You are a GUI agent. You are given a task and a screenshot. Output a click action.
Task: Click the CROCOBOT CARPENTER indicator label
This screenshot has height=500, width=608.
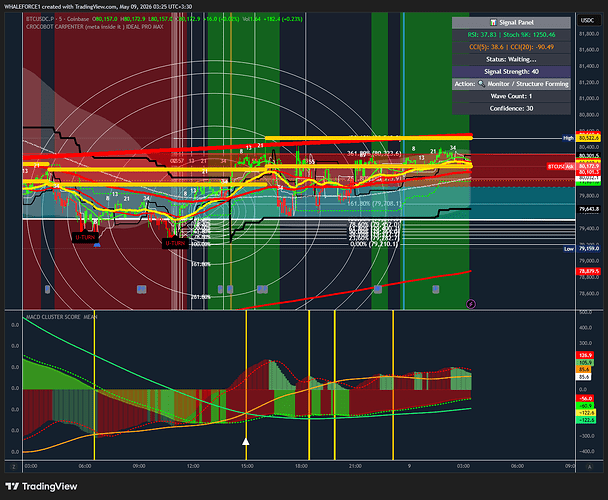95,27
